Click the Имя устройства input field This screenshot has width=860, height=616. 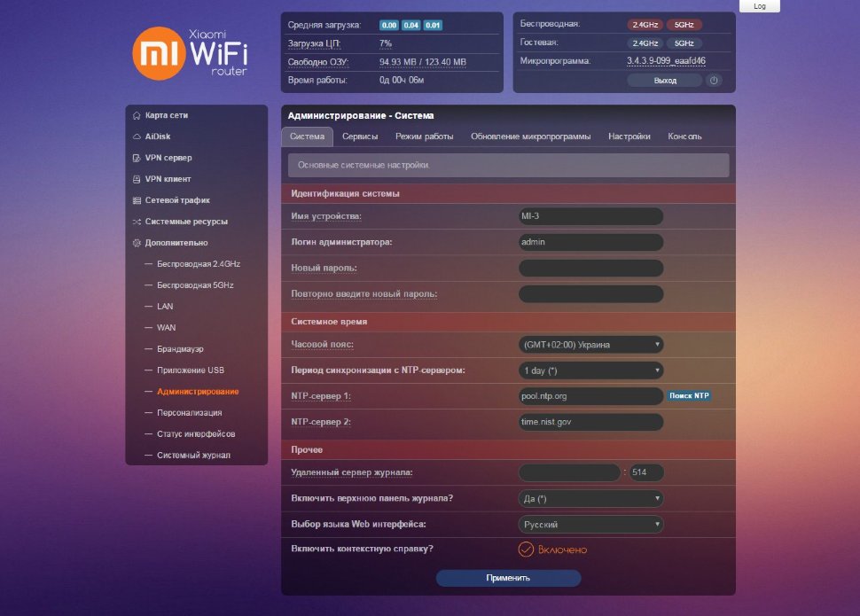click(590, 216)
